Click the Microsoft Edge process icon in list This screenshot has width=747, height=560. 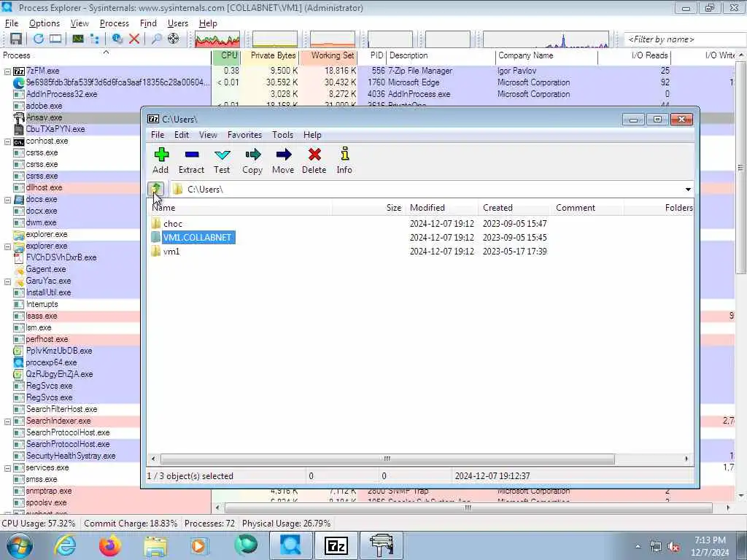[x=18, y=83]
